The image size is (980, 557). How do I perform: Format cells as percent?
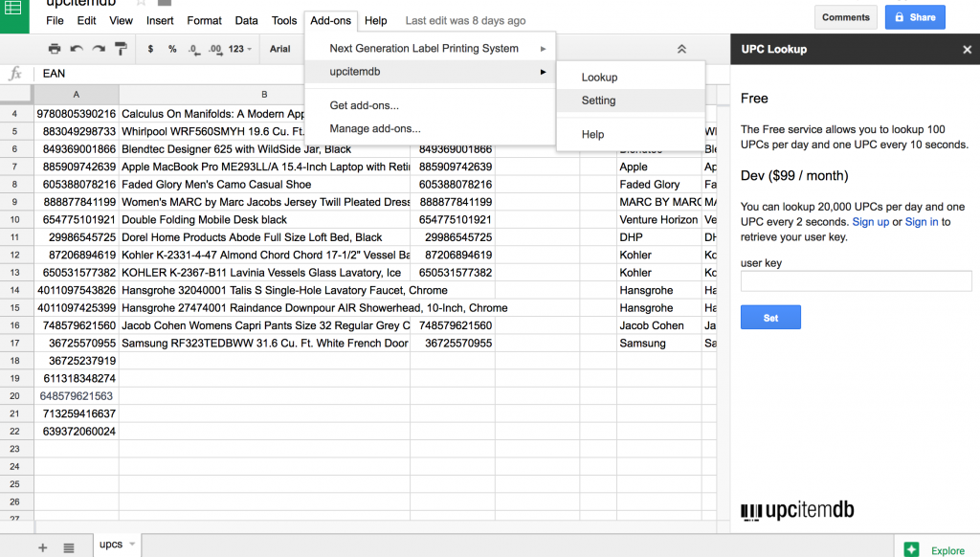pyautogui.click(x=172, y=49)
